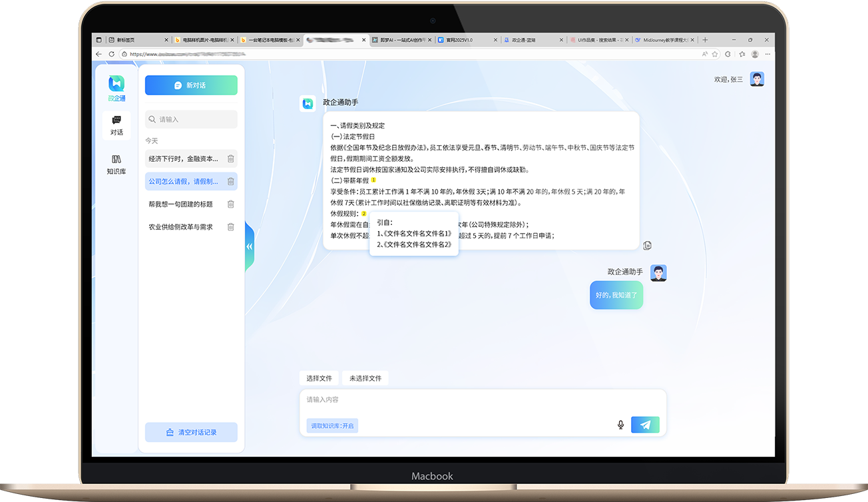Screen dimensions: 868x502
Task: Click the 政企通 logo in the sidebar
Action: coord(116,87)
